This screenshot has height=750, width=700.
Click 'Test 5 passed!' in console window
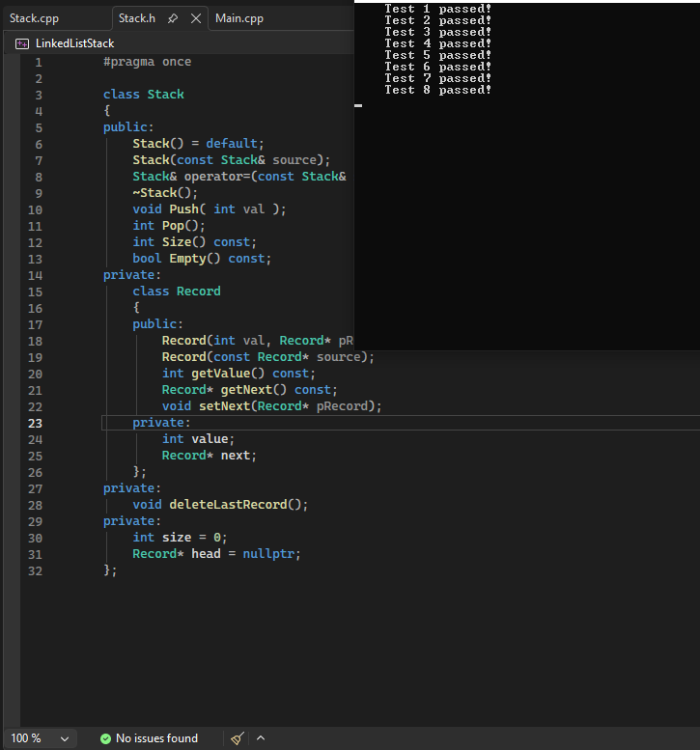437,55
